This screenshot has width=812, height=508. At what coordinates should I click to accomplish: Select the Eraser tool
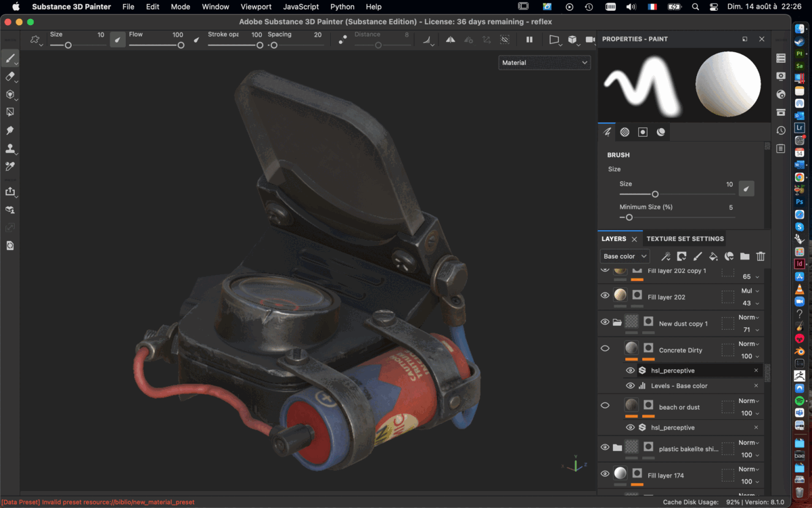point(9,77)
